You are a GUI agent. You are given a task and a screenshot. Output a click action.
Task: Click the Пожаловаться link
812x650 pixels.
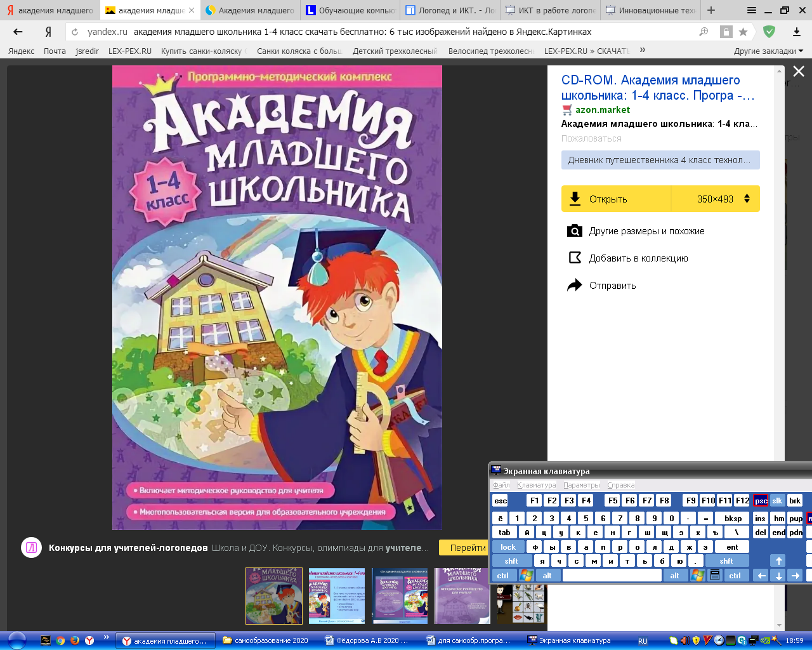pos(591,138)
